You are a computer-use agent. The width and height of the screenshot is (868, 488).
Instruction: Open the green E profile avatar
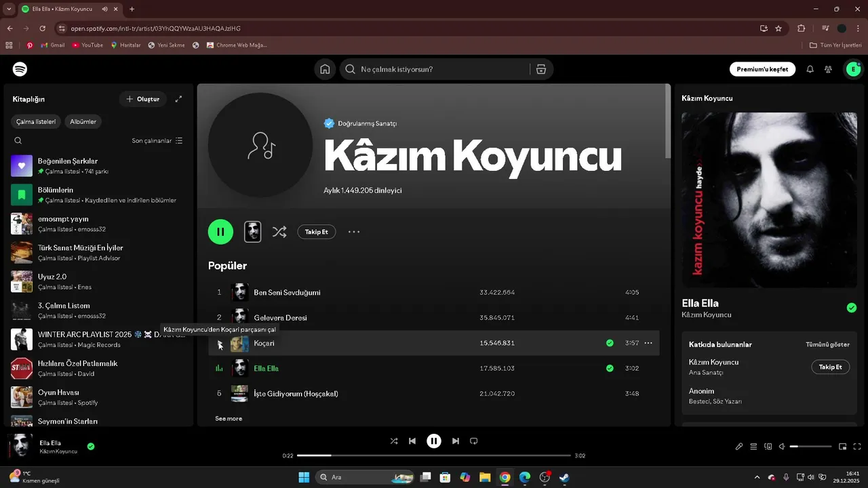[852, 69]
